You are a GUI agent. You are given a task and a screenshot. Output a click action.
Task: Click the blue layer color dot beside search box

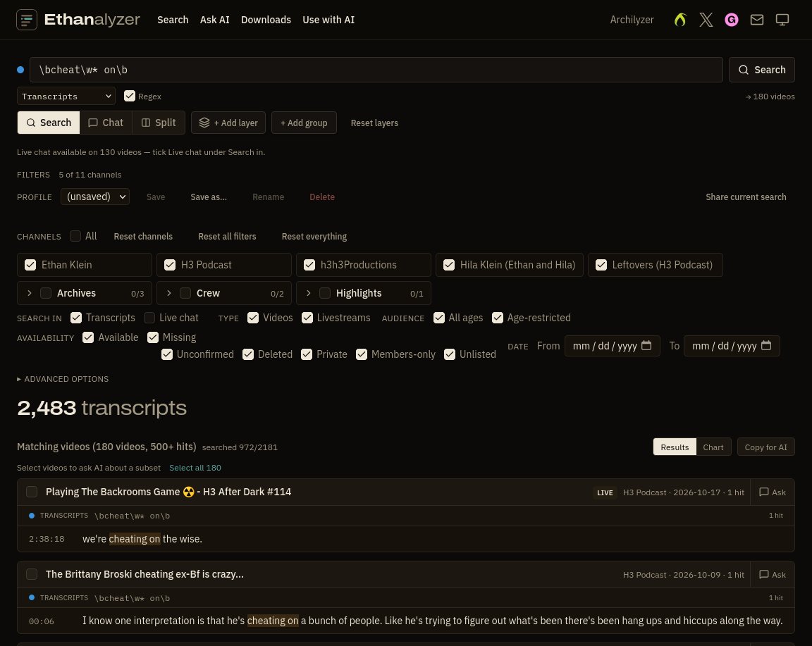[20, 69]
